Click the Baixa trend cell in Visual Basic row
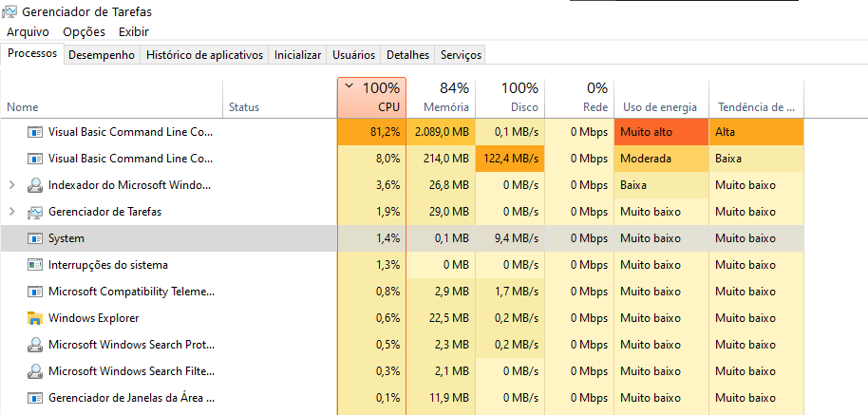This screenshot has width=868, height=415. click(x=756, y=159)
